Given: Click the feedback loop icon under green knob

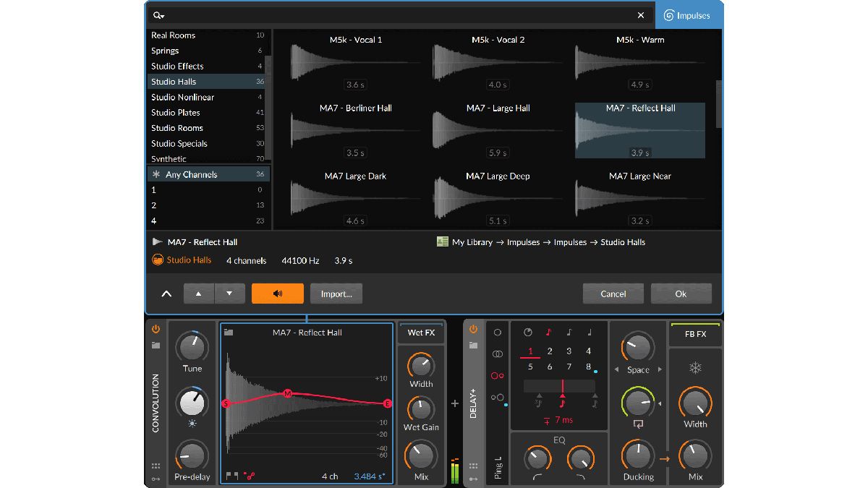Looking at the screenshot, I should 638,425.
